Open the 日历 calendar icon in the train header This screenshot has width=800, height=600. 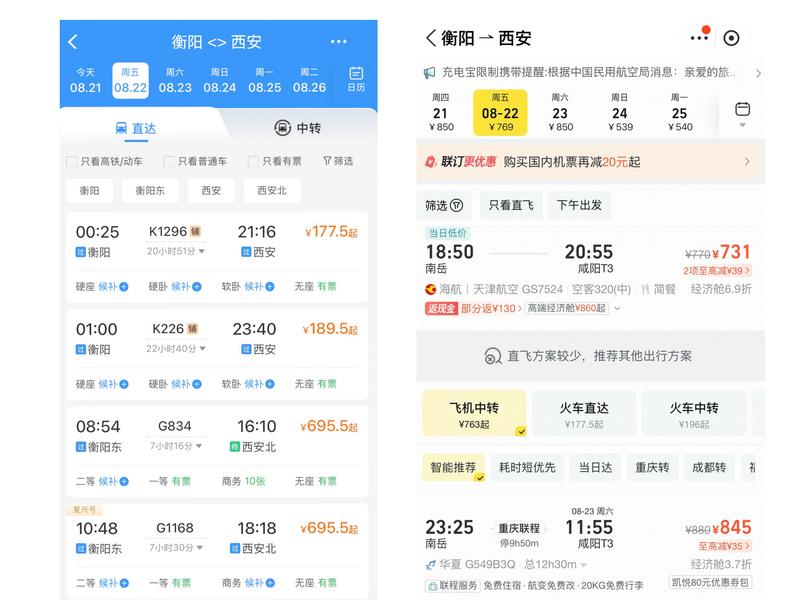point(356,79)
